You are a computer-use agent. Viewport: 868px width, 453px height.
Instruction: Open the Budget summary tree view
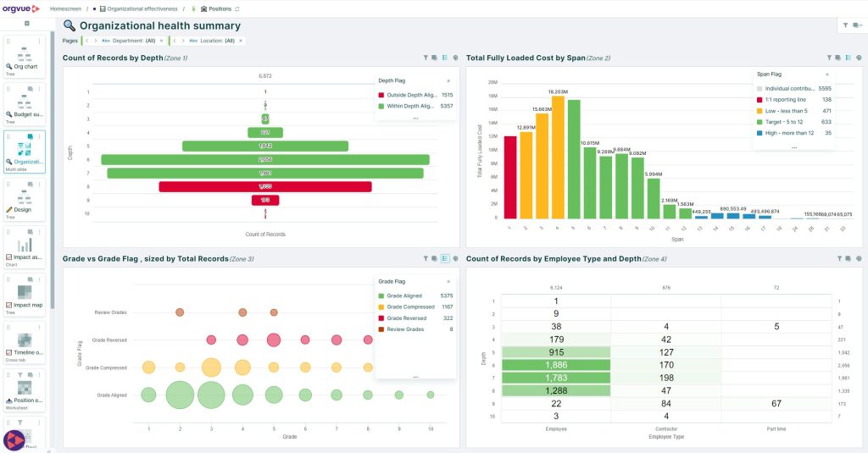(25, 105)
